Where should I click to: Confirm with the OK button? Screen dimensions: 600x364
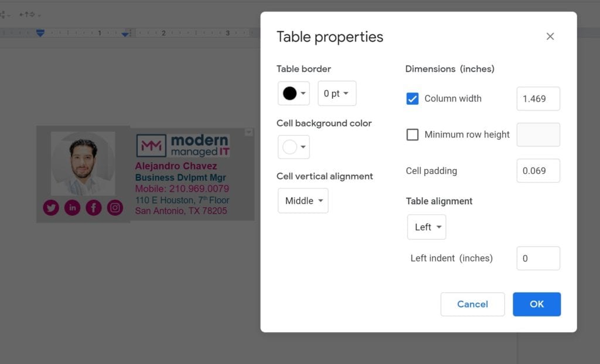pos(537,304)
